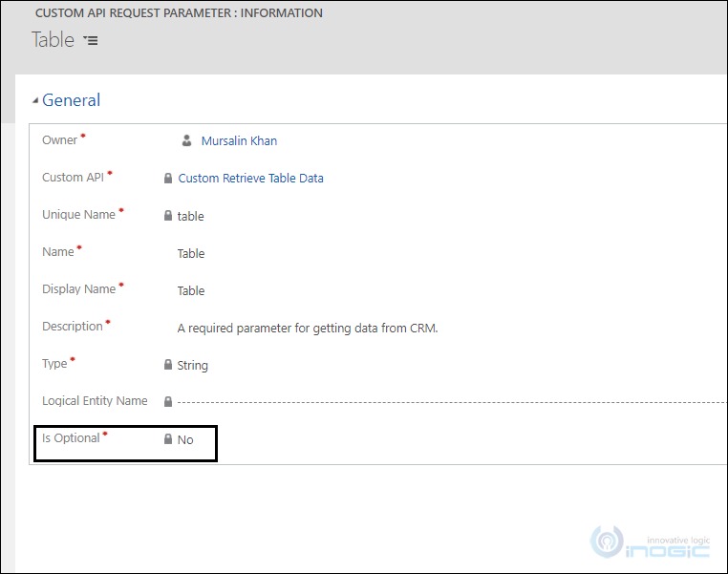Click the Description field text
Image resolution: width=728 pixels, height=574 pixels.
[307, 329]
